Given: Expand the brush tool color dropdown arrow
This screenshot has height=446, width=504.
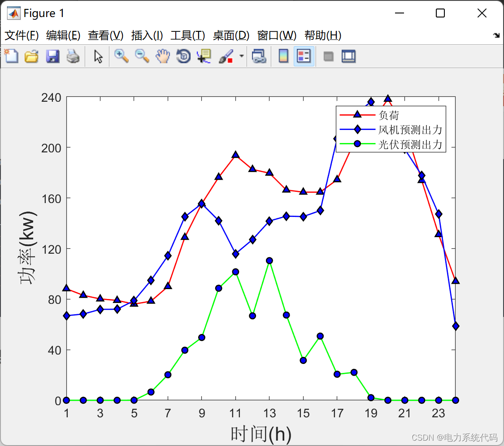Looking at the screenshot, I should [242, 56].
